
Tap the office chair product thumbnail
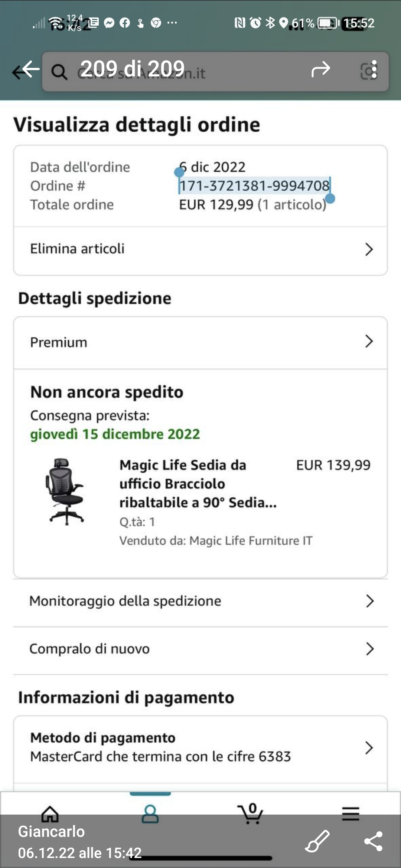[x=66, y=491]
